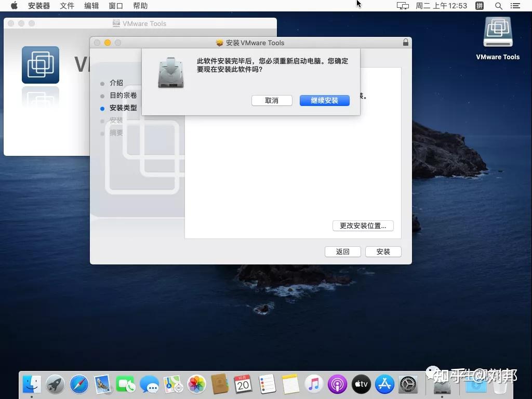Screen dimensions: 532x399
Task: Click the clock 周二 上午12:53
Action: (441, 6)
